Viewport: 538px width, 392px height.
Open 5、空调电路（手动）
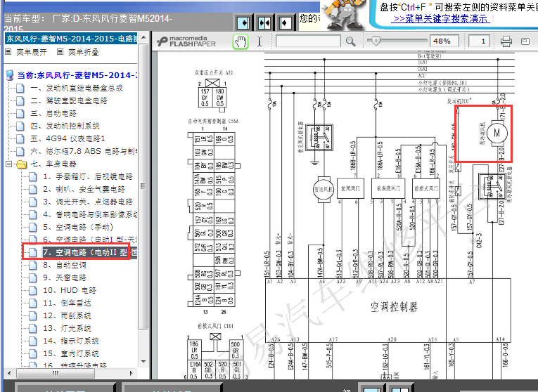(78, 227)
